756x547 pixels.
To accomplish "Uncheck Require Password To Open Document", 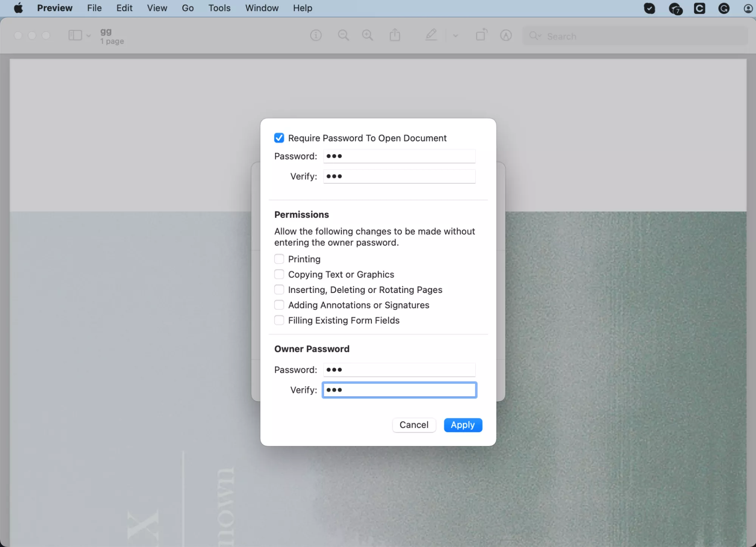I will click(x=279, y=138).
